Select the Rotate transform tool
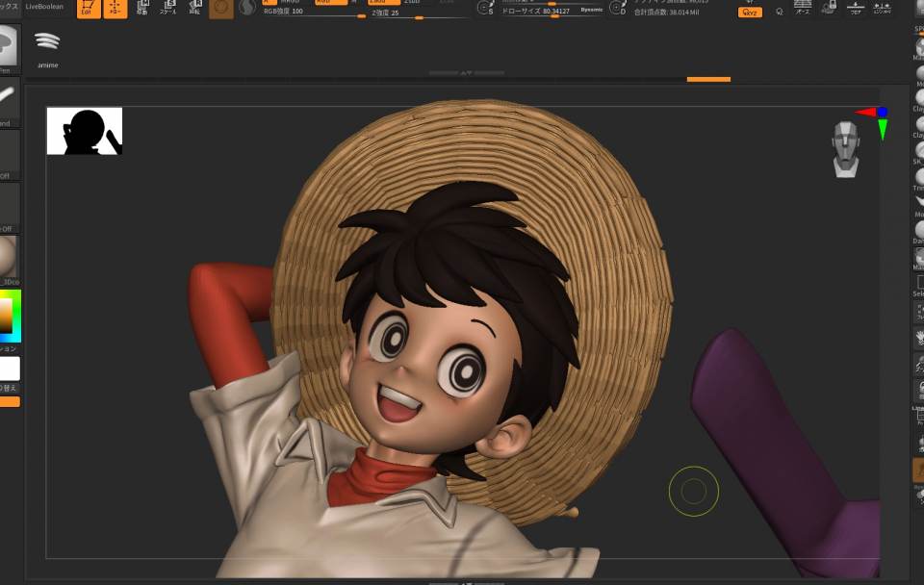This screenshot has width=924, height=585. pyautogui.click(x=194, y=9)
